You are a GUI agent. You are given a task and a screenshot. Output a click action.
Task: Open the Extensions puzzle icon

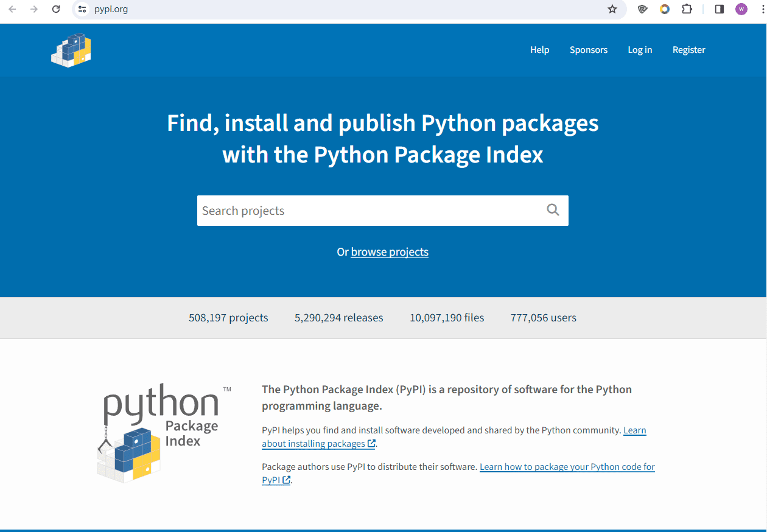[x=687, y=9]
